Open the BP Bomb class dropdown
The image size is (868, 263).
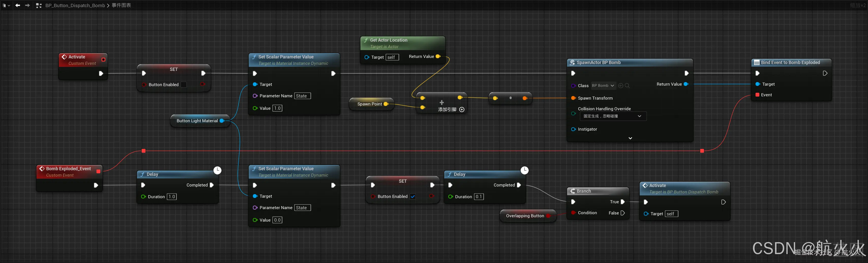pos(603,86)
